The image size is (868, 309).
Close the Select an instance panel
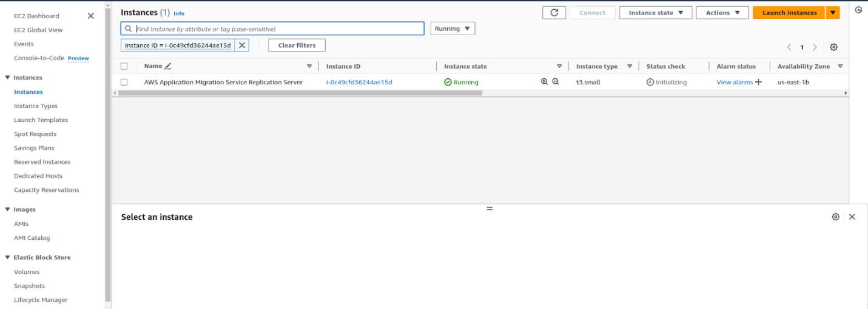point(852,217)
